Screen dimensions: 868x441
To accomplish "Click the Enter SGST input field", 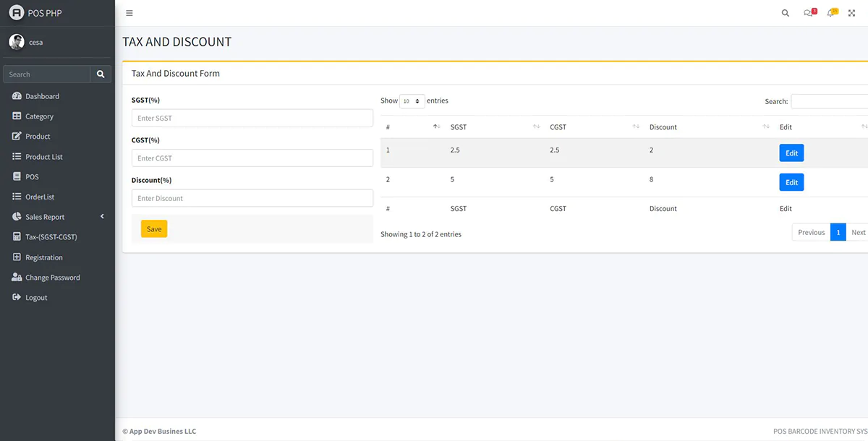I will (252, 118).
